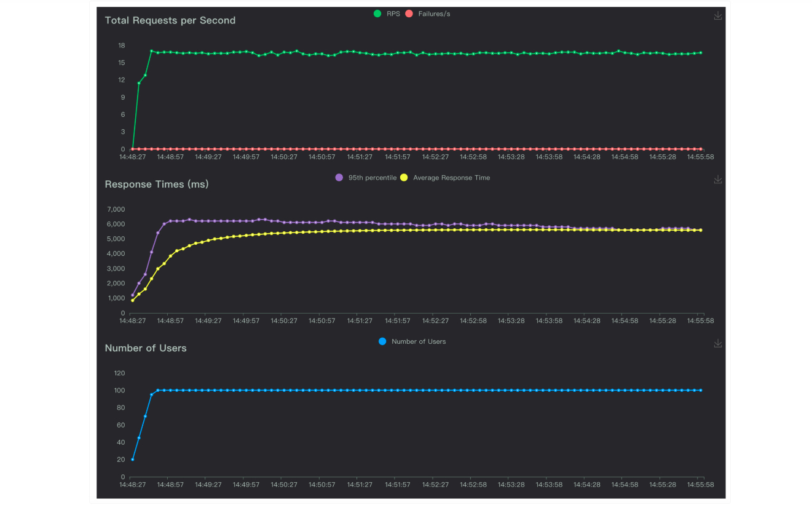The width and height of the screenshot is (812, 505).
Task: Click the last RPS data point
Action: point(701,53)
